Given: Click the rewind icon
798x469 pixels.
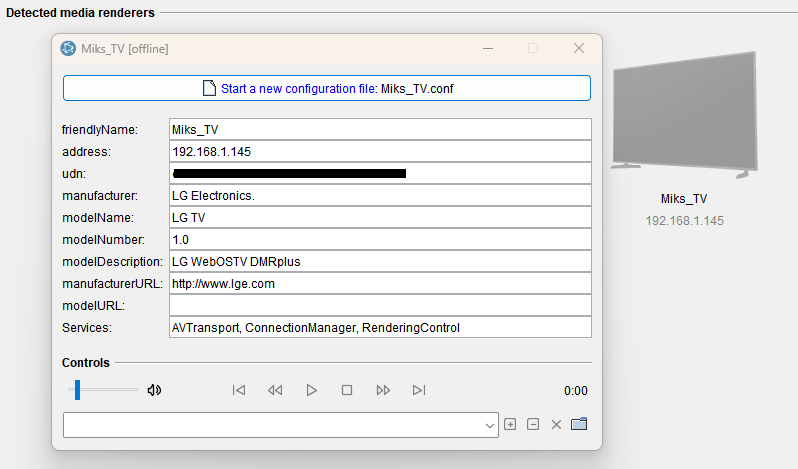Looking at the screenshot, I should click(275, 390).
